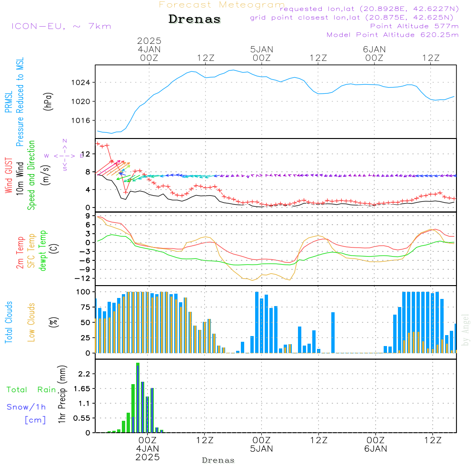Click the "Forecast Meteogram" heading

click(x=222, y=5)
